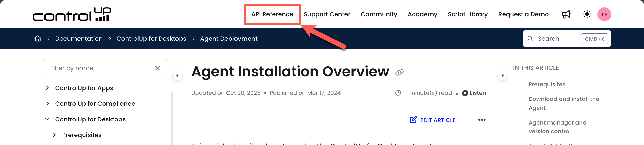This screenshot has width=644, height=145.
Task: Open ControlUp for Apps tree label
Action: click(x=84, y=88)
